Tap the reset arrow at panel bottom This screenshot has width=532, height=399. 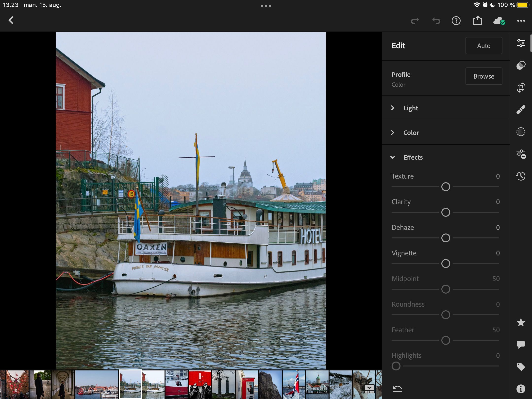click(397, 389)
